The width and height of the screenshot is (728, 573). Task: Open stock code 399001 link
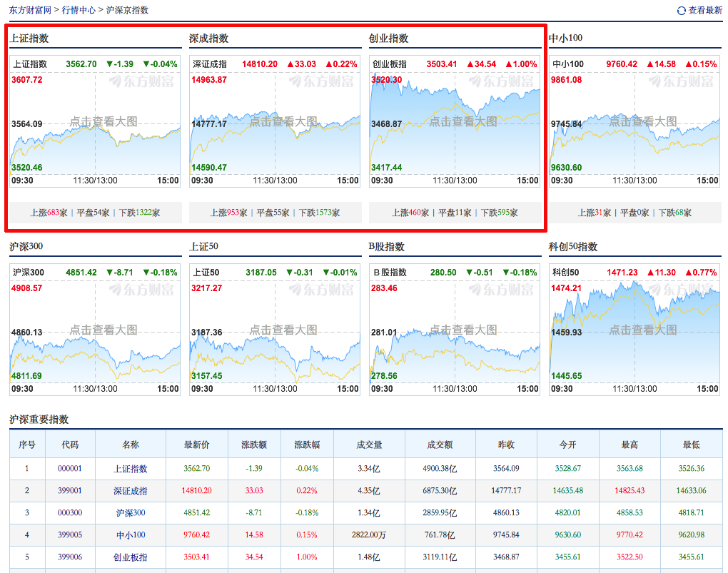pos(70,490)
